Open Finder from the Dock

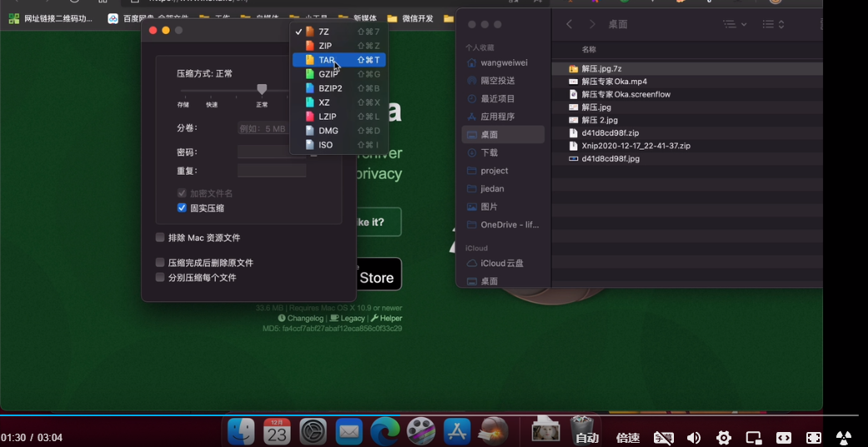[242, 431]
